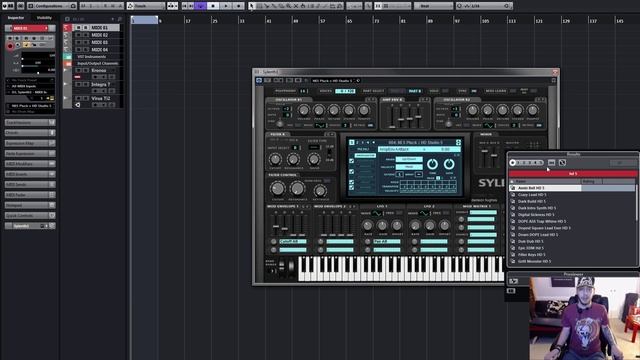The image size is (640, 360).
Task: Select the Virus TI2 track
Action: point(100,98)
